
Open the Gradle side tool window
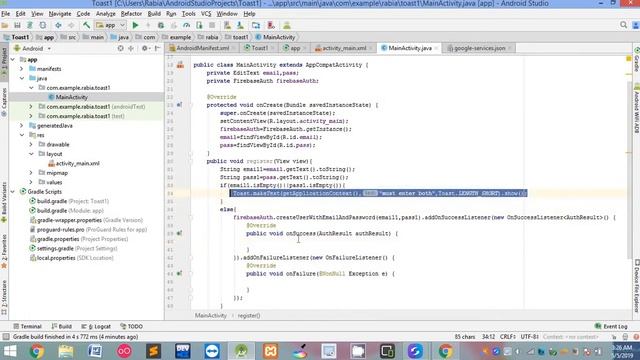(x=637, y=60)
